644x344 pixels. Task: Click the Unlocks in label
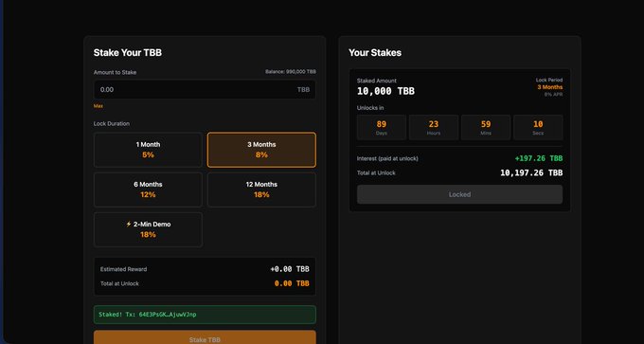(x=370, y=108)
